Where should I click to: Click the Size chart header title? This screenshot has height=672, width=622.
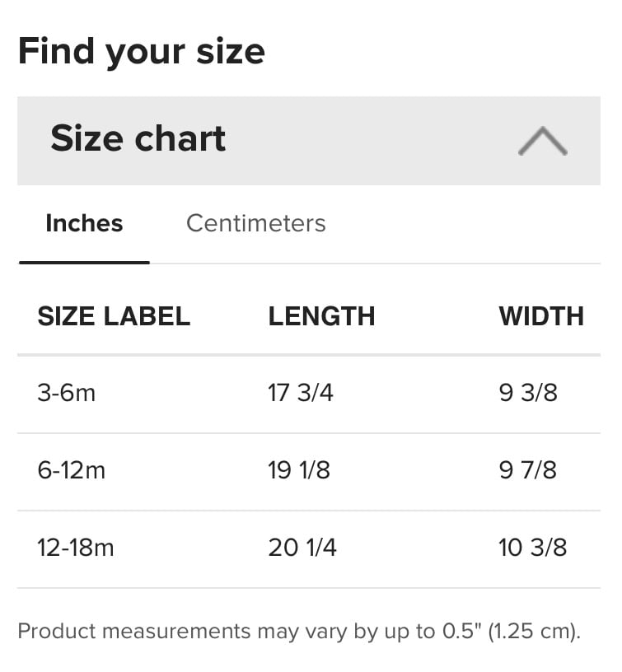[138, 138]
